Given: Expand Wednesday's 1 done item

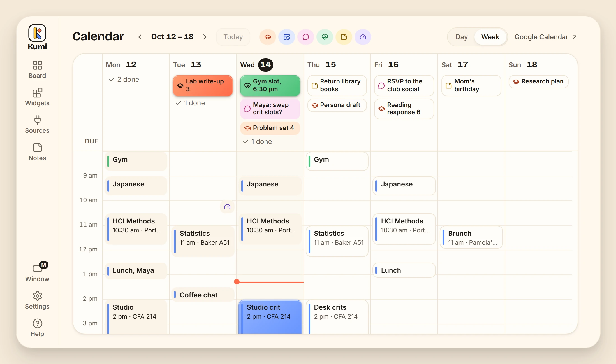Looking at the screenshot, I should 258,142.
